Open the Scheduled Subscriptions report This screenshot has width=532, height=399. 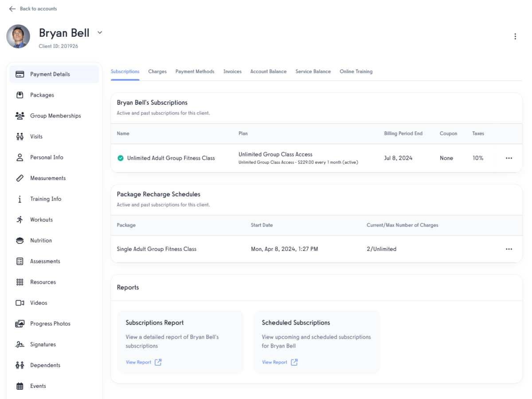point(275,362)
